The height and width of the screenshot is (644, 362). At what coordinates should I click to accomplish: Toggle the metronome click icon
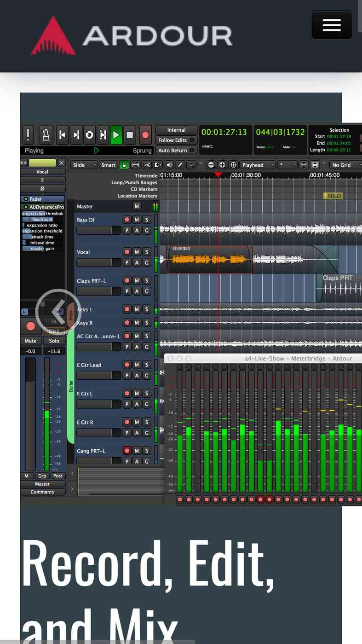pos(46,135)
